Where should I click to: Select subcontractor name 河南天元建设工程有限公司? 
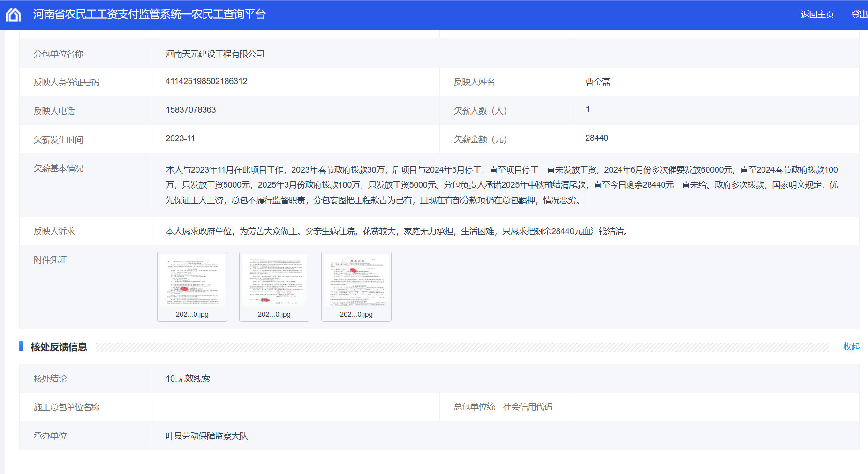[215, 54]
